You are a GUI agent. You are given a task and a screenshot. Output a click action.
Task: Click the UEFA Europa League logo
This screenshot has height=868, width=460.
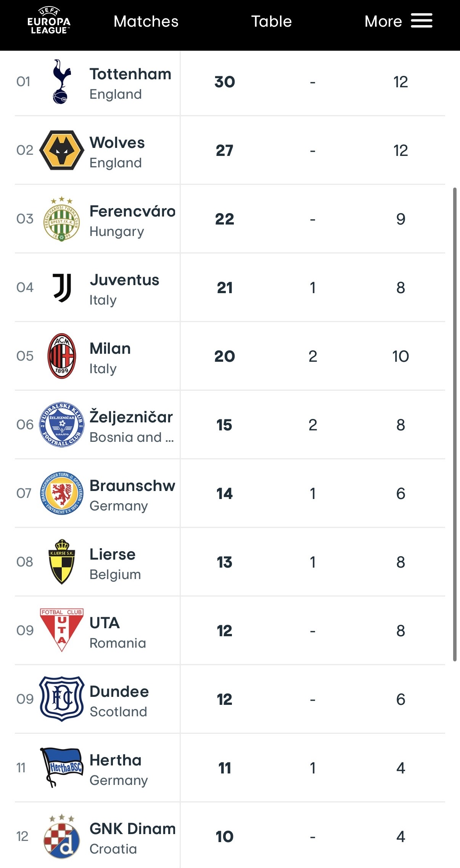click(x=49, y=21)
